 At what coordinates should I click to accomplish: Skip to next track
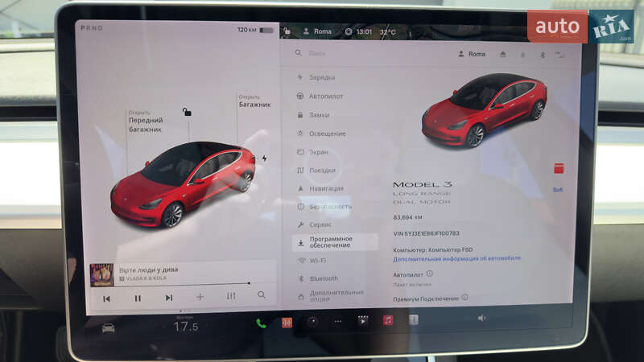pos(169,298)
